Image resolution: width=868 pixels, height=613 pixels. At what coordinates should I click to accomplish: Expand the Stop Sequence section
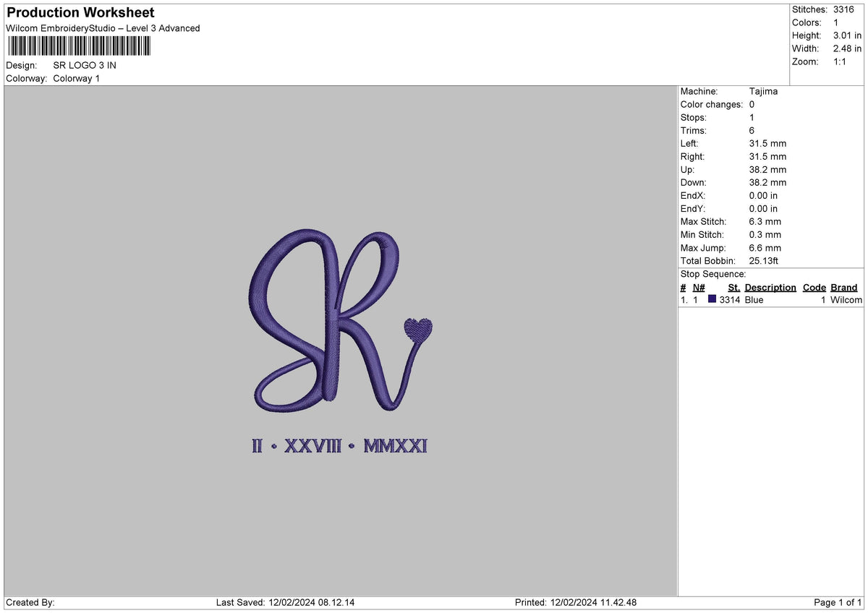712,274
